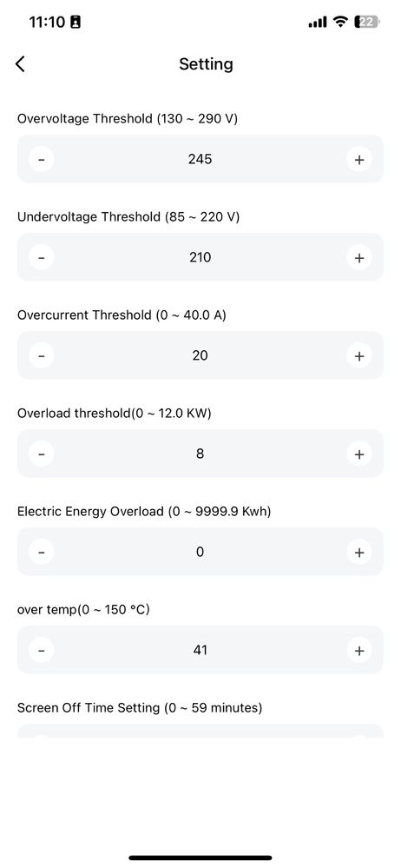This screenshot has width=401, height=868.
Task: Edit the Overcurrent value 20
Action: [200, 355]
